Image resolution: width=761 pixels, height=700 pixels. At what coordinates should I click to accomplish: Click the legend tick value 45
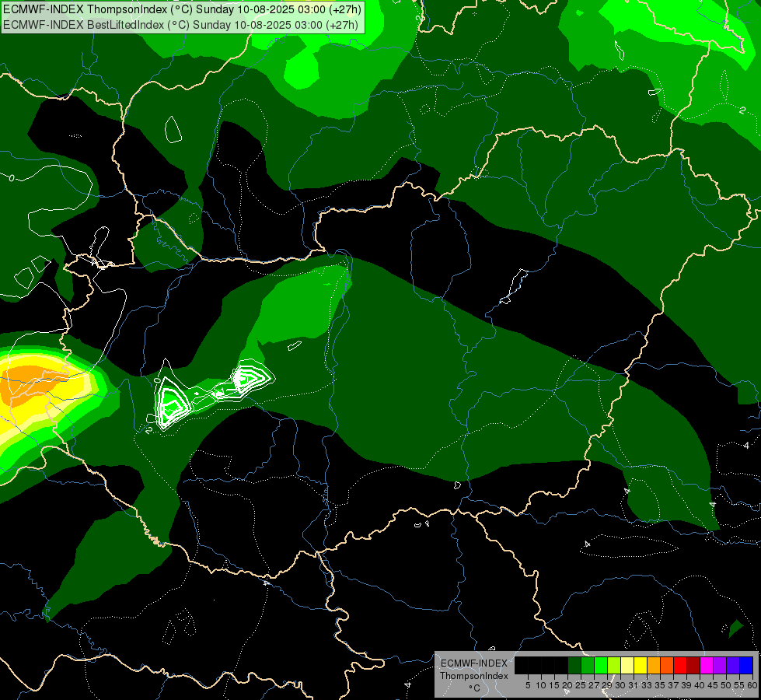[x=713, y=685]
